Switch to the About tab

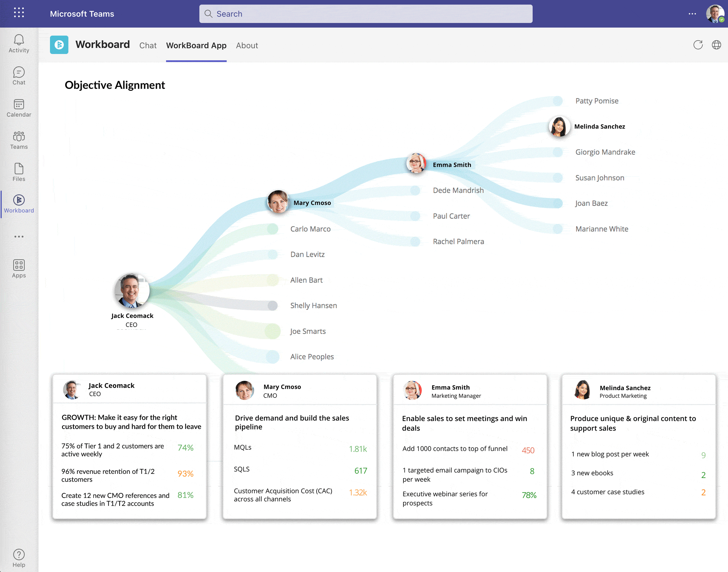247,45
